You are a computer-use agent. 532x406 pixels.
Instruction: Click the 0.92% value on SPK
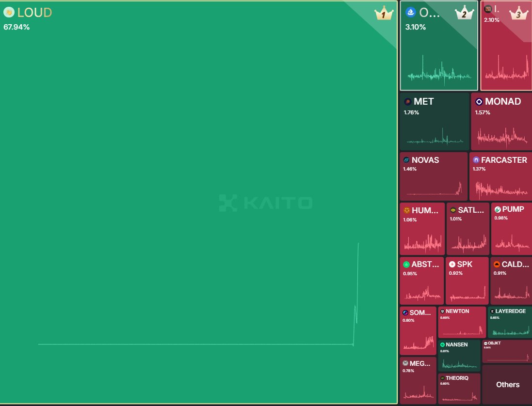[x=456, y=273]
